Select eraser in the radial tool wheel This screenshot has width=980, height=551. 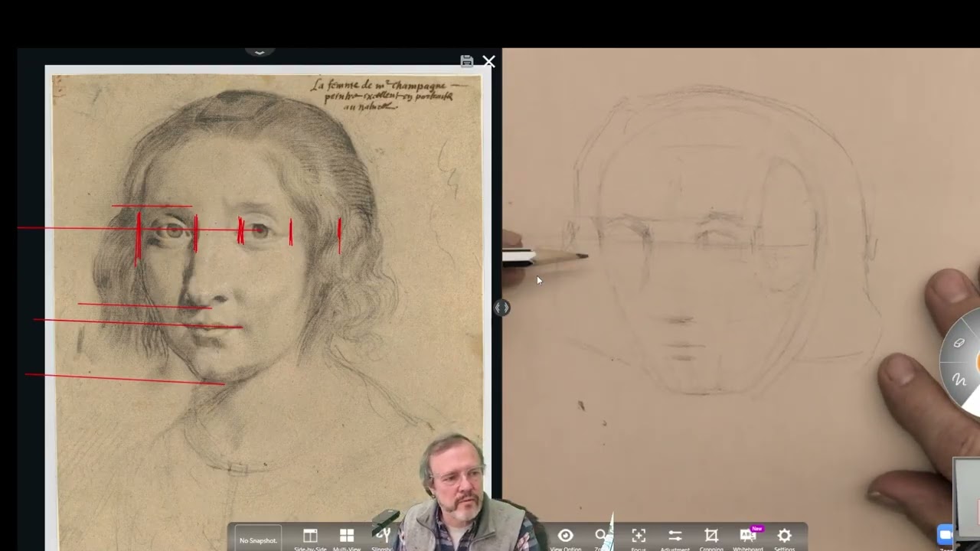[959, 344]
